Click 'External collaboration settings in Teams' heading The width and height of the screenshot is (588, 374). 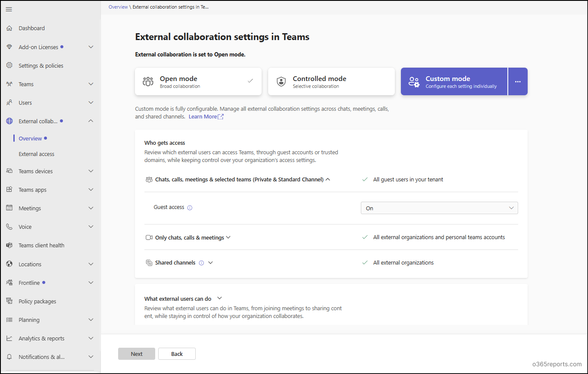[222, 37]
